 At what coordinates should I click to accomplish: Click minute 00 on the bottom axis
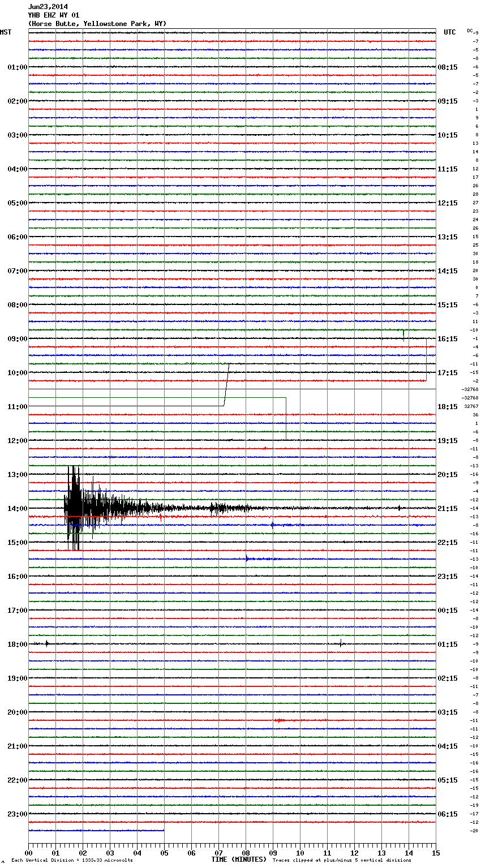coord(28,853)
